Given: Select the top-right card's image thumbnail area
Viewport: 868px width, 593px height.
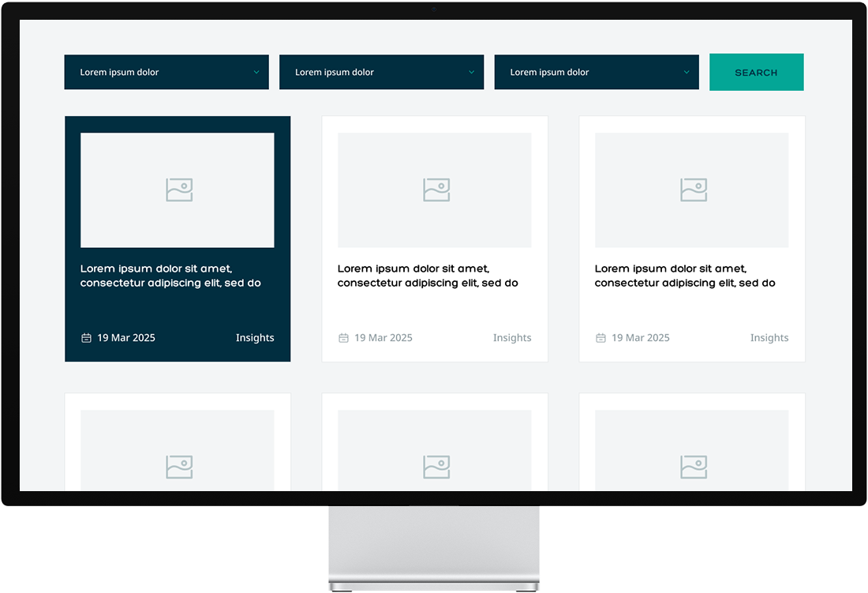Looking at the screenshot, I should (692, 190).
